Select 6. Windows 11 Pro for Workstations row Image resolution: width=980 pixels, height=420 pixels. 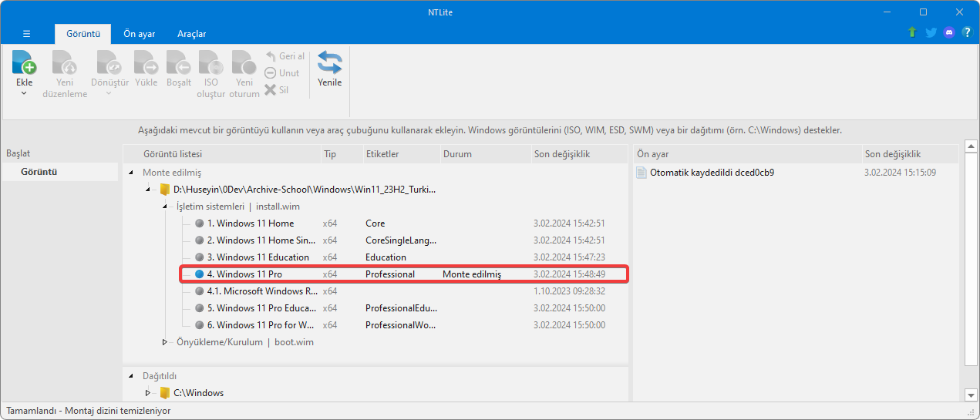tap(404, 325)
